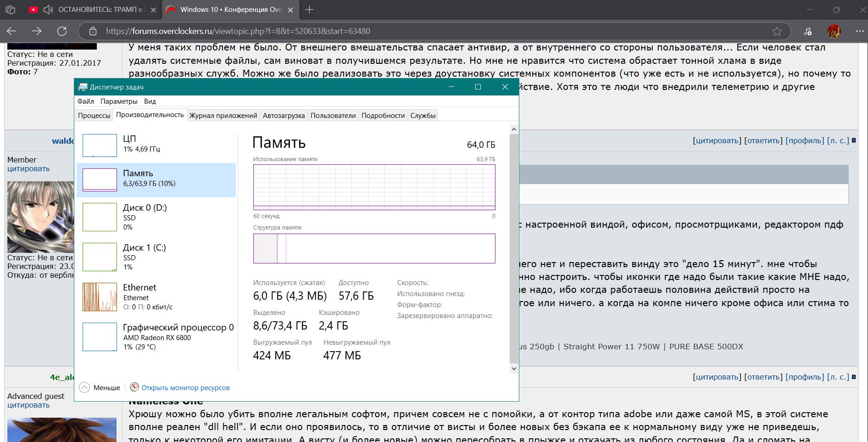Mute the YouTube tab via speaker icon
This screenshot has width=868, height=442.
click(x=48, y=10)
